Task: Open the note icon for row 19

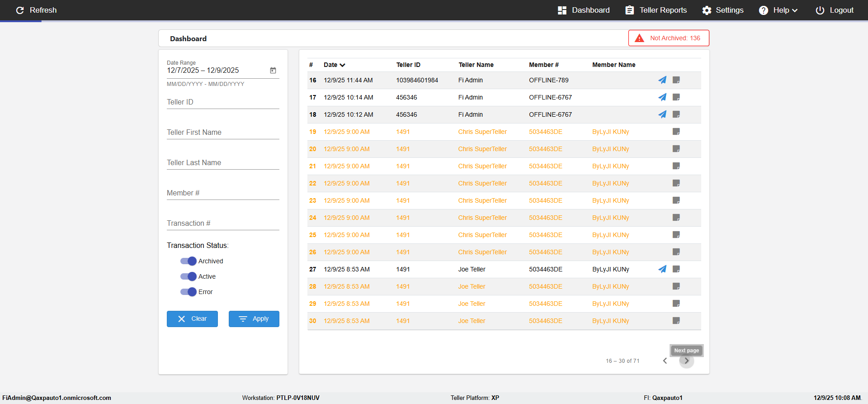Action: click(676, 132)
